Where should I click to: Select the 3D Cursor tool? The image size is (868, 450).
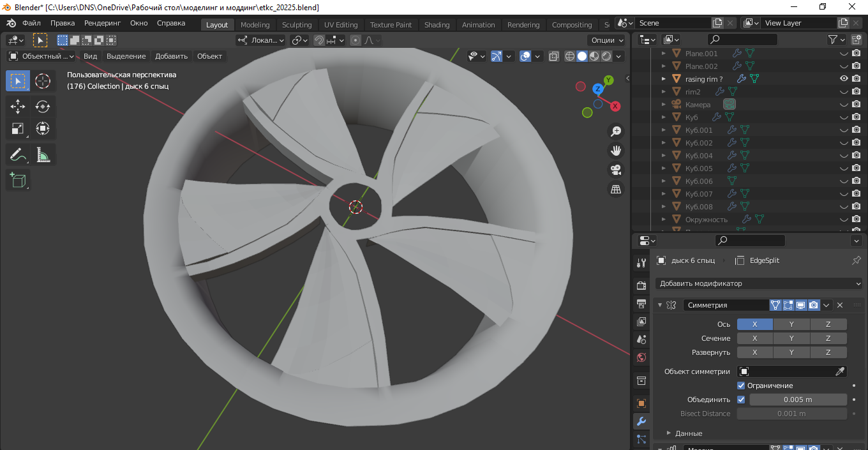tap(43, 81)
